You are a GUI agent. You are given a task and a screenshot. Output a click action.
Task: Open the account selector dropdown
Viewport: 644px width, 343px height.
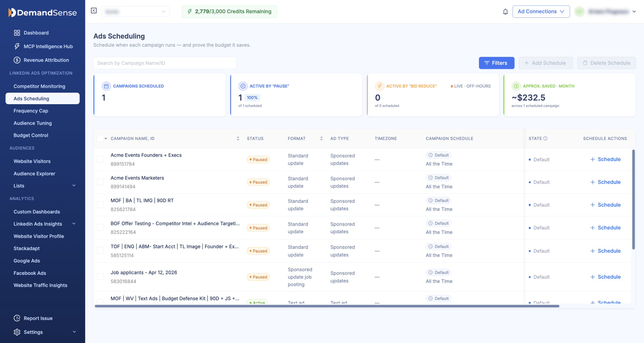click(x=136, y=12)
